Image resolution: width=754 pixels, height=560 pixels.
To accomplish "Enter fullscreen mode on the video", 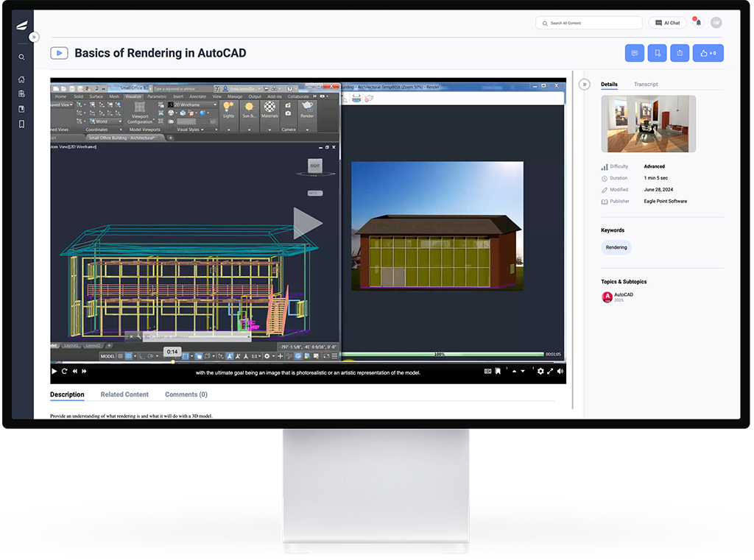I will coord(550,371).
